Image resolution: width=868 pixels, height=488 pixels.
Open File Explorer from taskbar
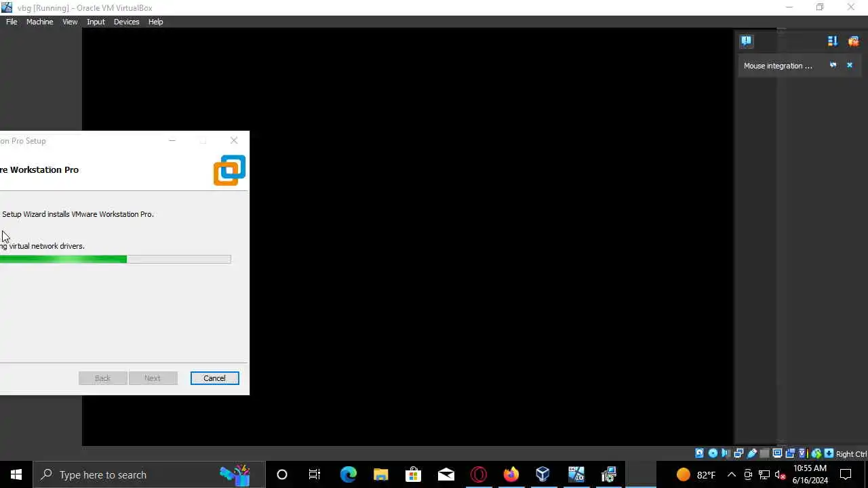[380, 474]
